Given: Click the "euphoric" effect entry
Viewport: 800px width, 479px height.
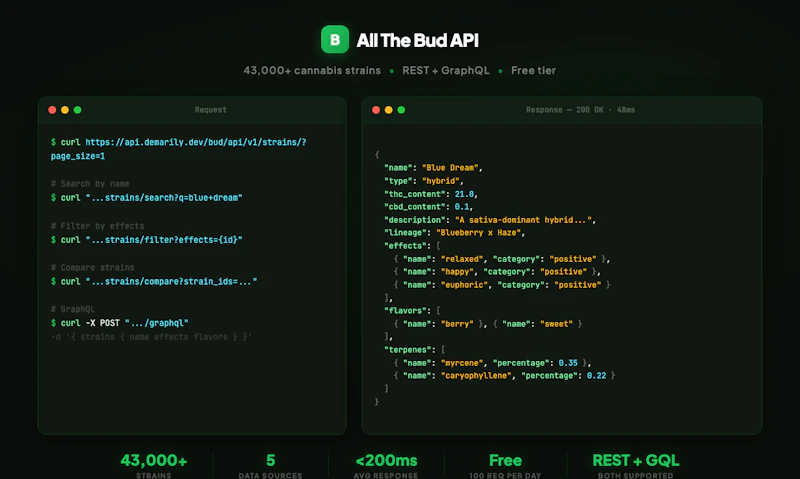Looking at the screenshot, I should coord(502,285).
